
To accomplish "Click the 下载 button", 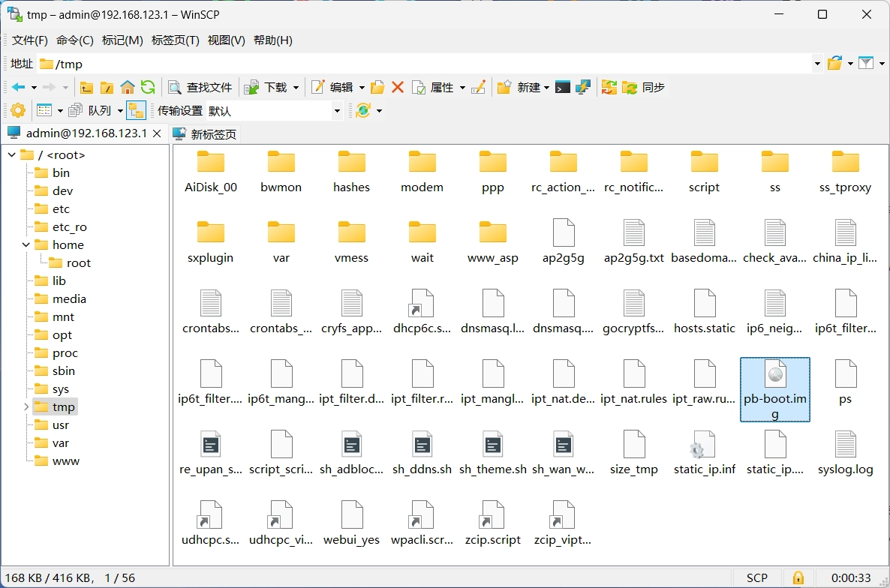I will (x=270, y=87).
